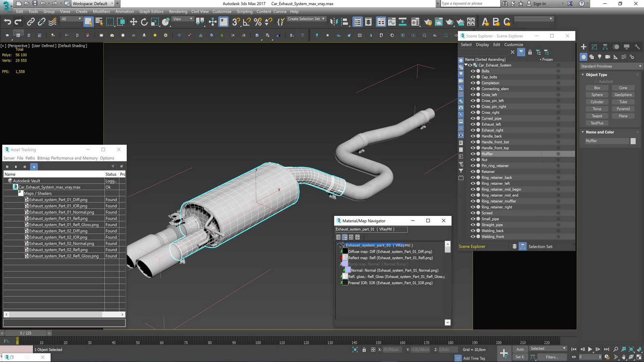
Task: Click the Undo arrow in main toolbar
Action: (7, 22)
